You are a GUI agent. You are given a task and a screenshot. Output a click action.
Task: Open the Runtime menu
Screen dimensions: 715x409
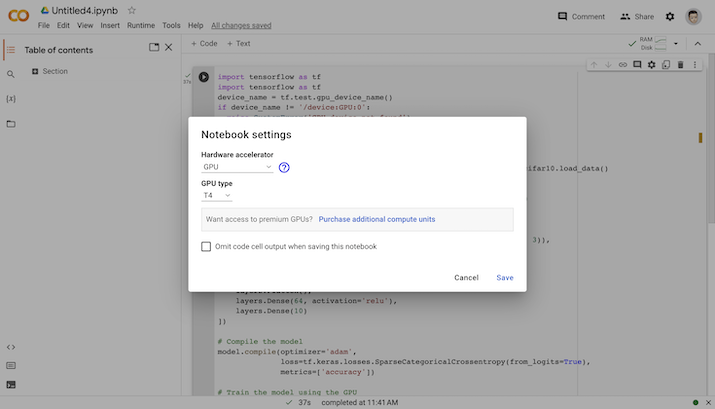coord(142,25)
